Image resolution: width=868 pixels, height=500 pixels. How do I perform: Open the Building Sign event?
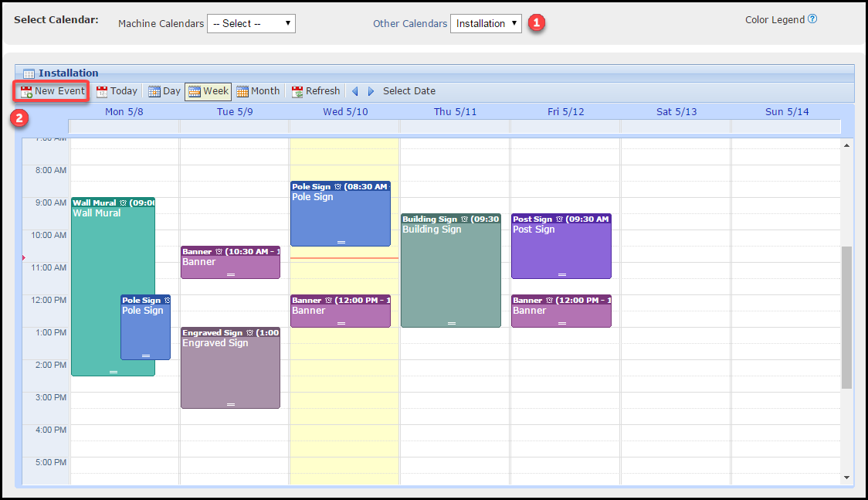451,270
